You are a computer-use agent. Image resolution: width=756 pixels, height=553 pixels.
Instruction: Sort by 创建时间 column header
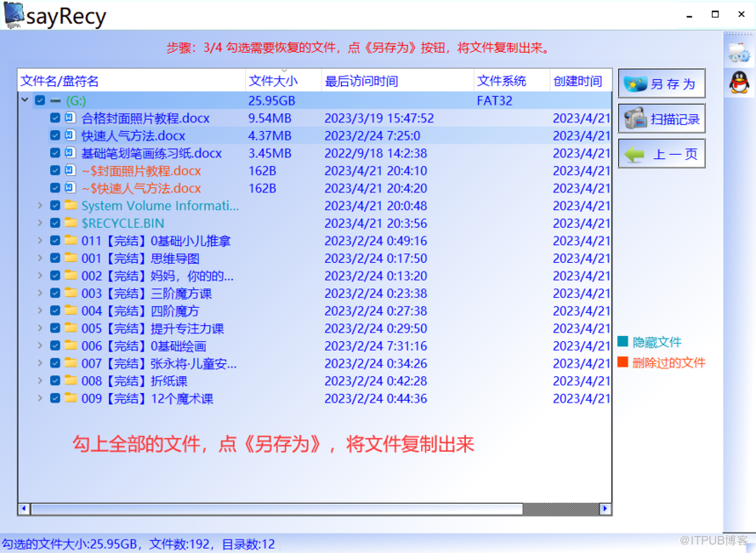tap(581, 81)
